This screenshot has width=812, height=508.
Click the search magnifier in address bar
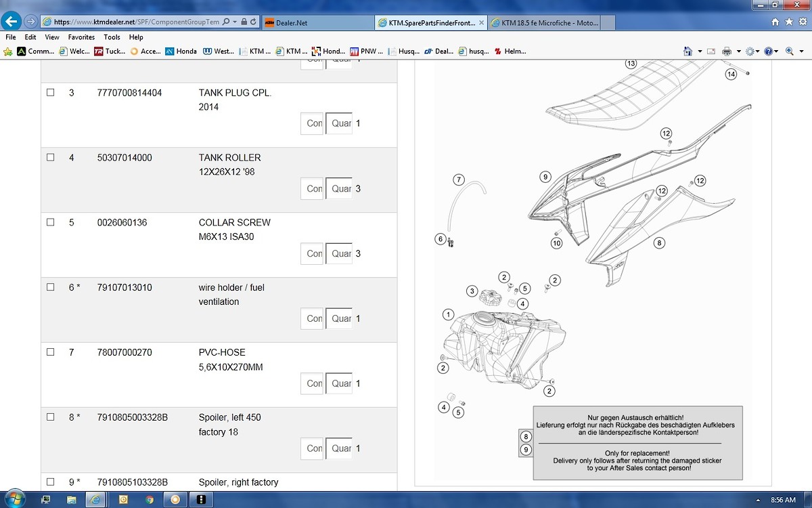[226, 22]
